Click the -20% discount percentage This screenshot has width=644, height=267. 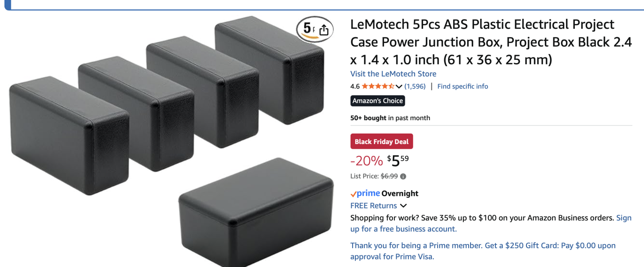(x=366, y=160)
